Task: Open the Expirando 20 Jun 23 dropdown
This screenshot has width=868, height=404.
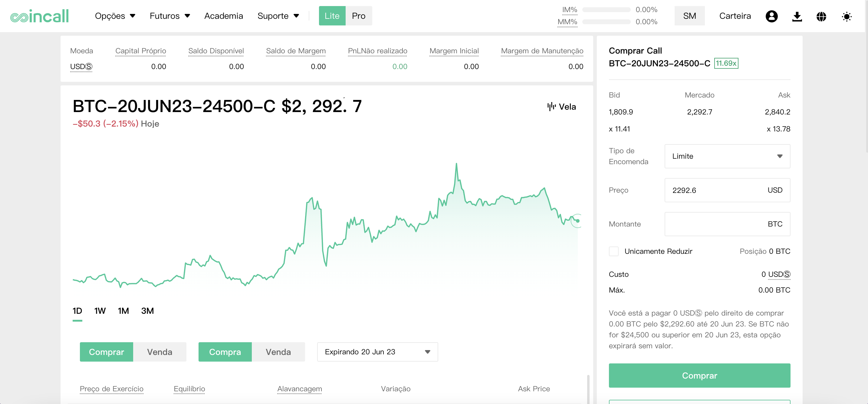Action: 377,352
